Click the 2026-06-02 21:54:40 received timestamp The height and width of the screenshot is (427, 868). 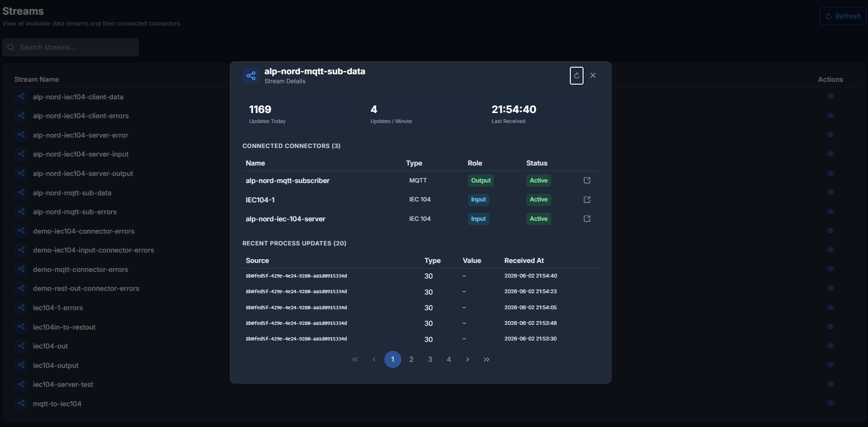tap(531, 276)
